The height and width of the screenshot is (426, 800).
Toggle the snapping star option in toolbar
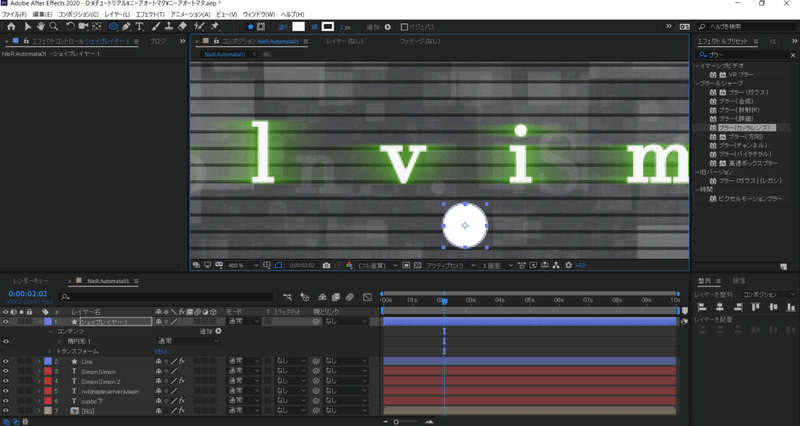pos(250,27)
